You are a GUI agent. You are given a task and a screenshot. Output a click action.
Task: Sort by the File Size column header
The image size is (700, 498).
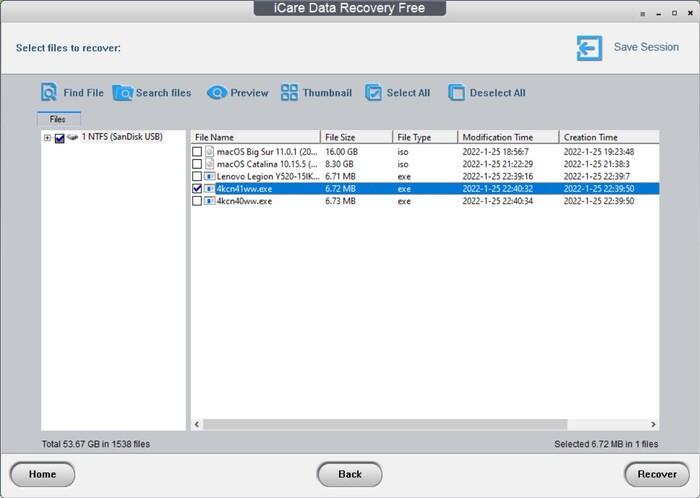coord(356,137)
